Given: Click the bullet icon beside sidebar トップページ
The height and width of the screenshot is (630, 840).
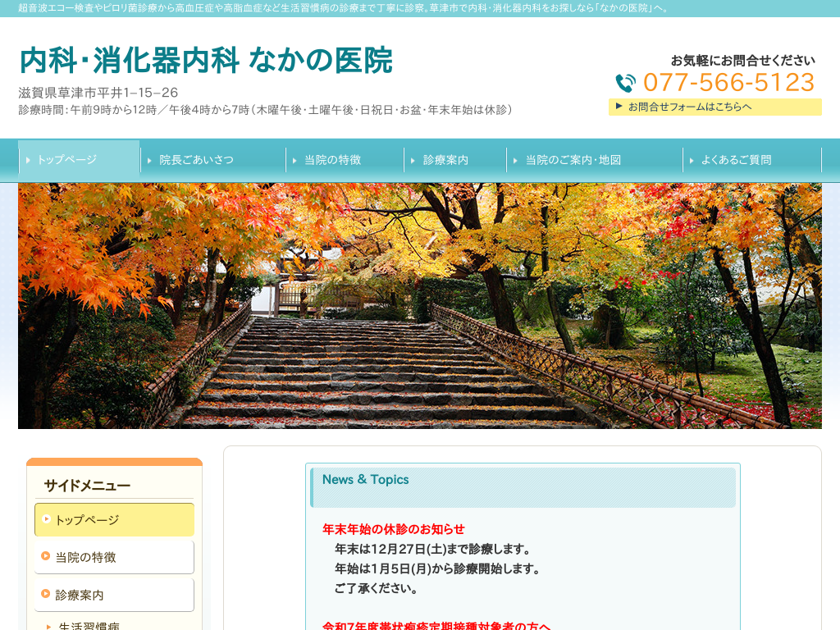Looking at the screenshot, I should pyautogui.click(x=46, y=519).
